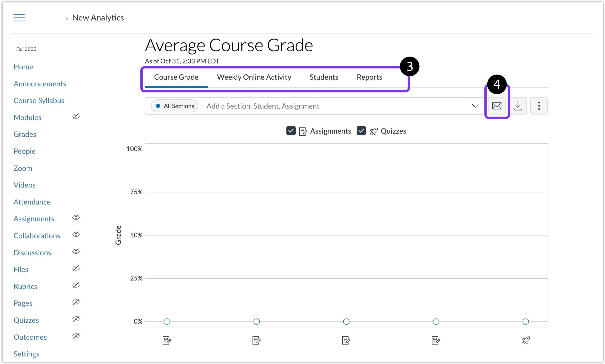Switch to the Weekly Online Activity tab
This screenshot has width=605, height=364.
254,77
